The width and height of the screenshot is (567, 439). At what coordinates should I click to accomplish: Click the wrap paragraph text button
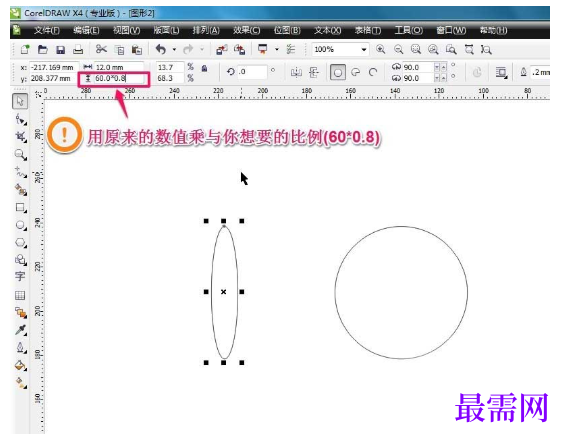point(501,73)
